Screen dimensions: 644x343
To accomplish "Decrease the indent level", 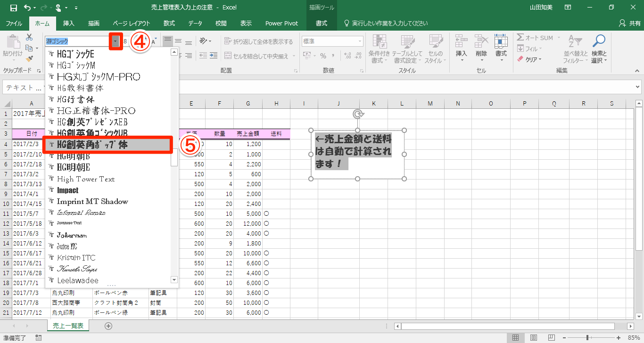I will coord(203,56).
